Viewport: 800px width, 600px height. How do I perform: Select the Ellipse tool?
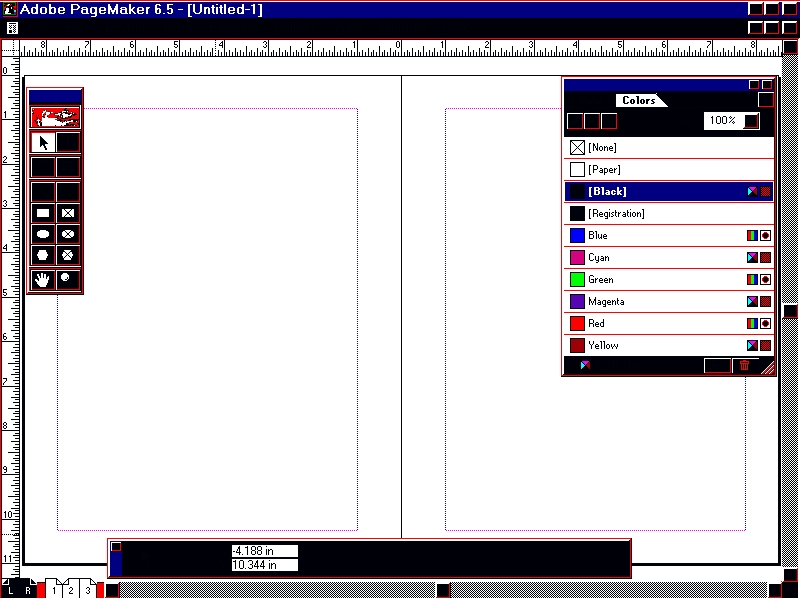[x=43, y=234]
